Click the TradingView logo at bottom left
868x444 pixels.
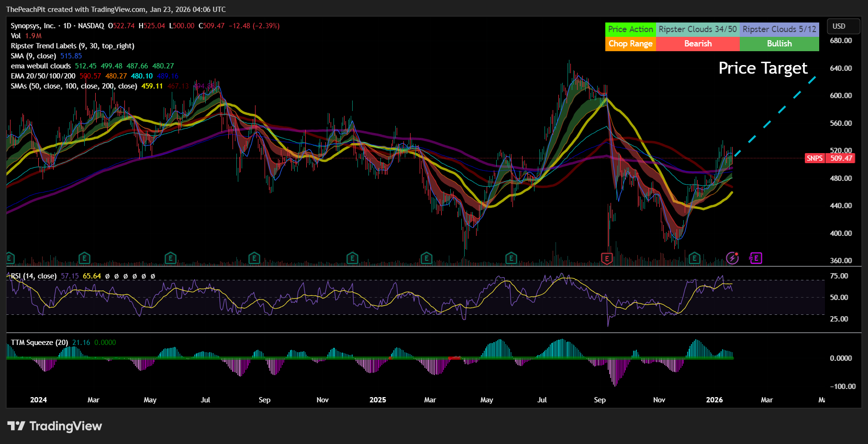55,426
